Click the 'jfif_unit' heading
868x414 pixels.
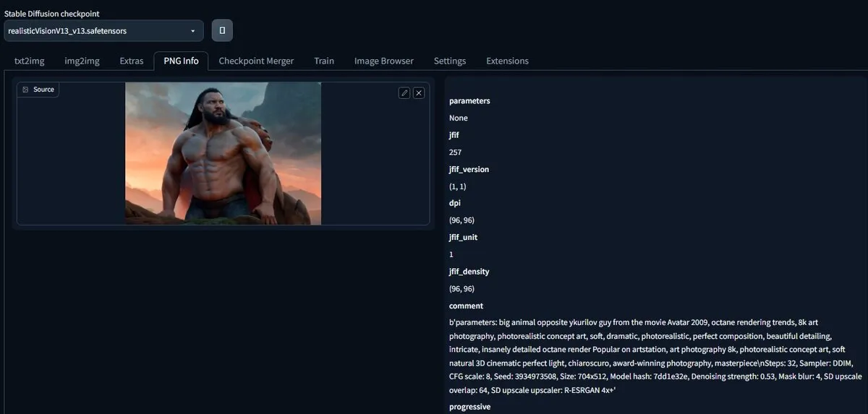463,238
